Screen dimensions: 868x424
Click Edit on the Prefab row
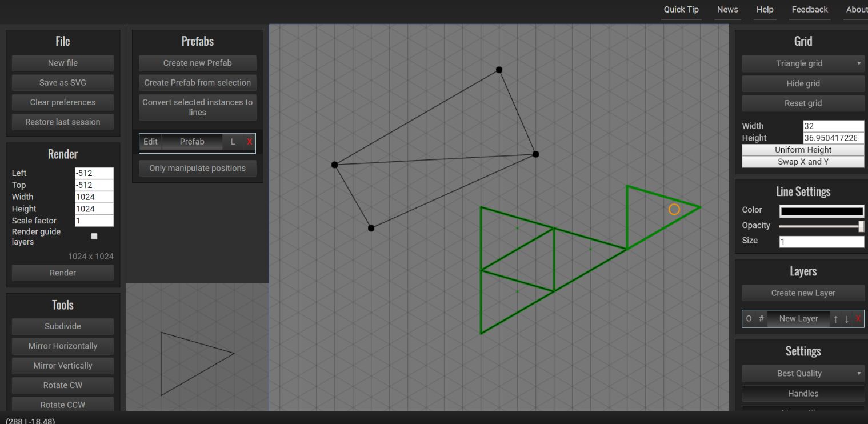[150, 142]
